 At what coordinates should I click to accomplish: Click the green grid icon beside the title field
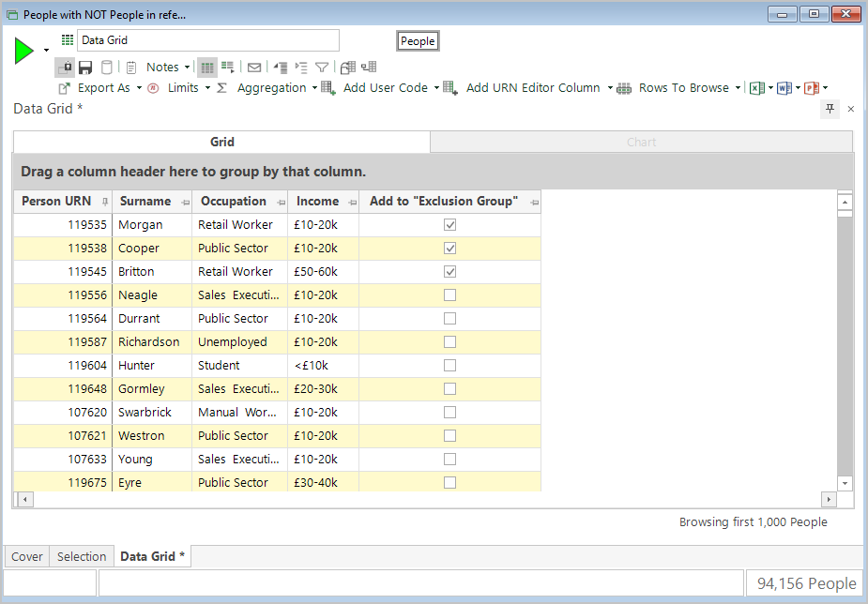coord(68,39)
